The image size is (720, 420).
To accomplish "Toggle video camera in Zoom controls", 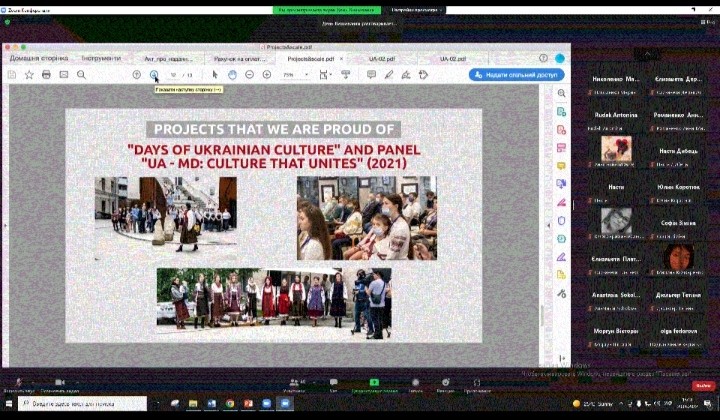I will pos(59,383).
